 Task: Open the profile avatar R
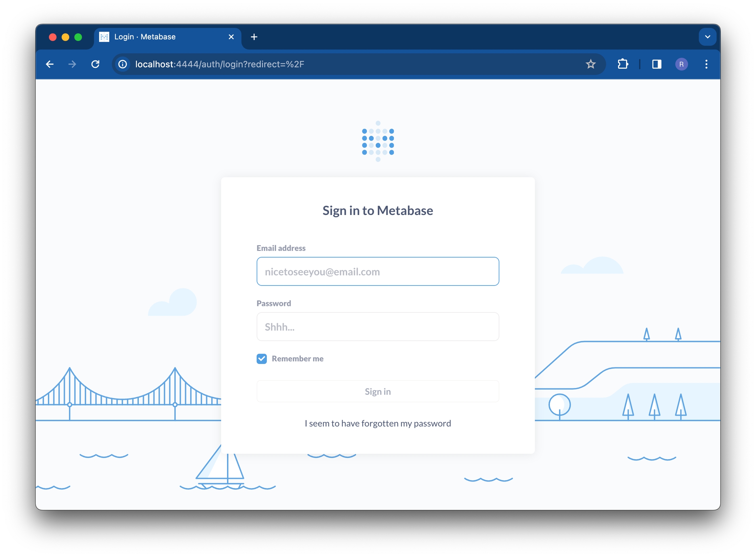click(x=681, y=64)
